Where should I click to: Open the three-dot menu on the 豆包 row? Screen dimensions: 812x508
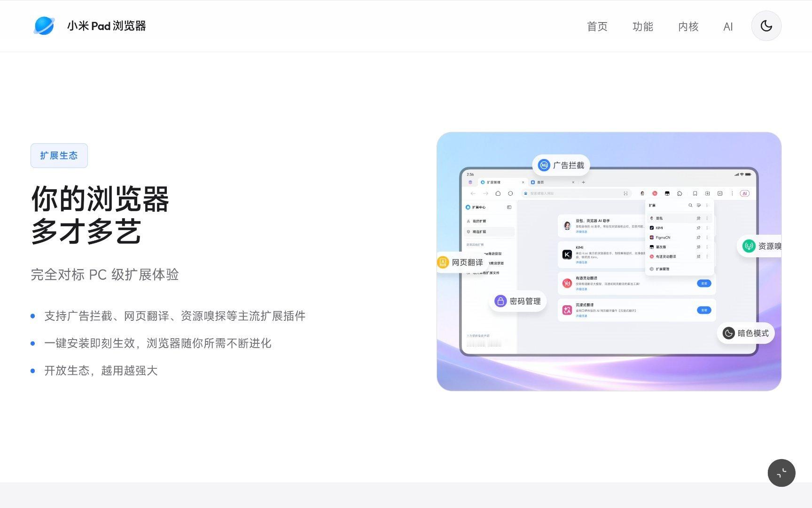pos(707,218)
